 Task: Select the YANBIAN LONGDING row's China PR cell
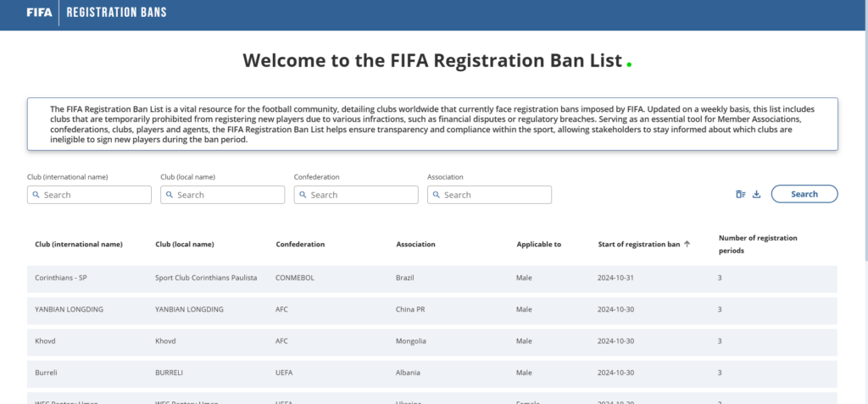tap(410, 309)
